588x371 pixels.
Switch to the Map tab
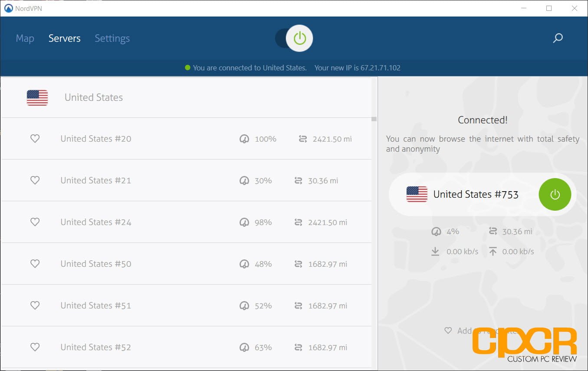(25, 38)
